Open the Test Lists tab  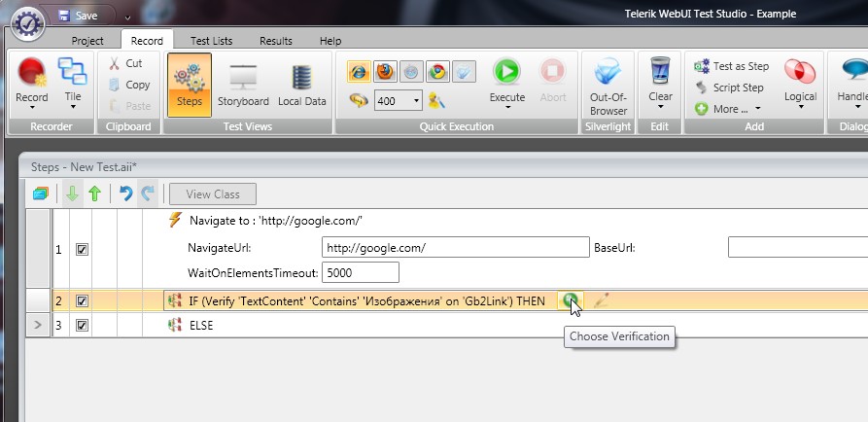[212, 41]
